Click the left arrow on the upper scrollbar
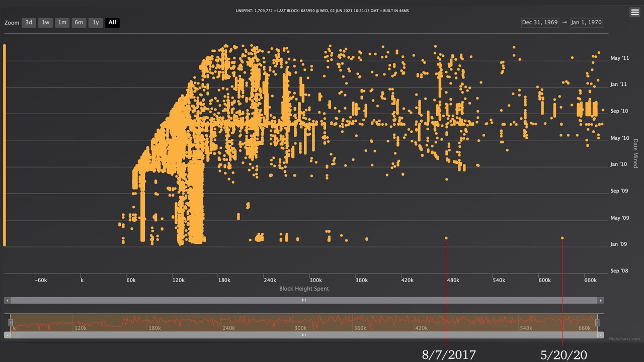The image size is (644, 362). pyautogui.click(x=8, y=300)
